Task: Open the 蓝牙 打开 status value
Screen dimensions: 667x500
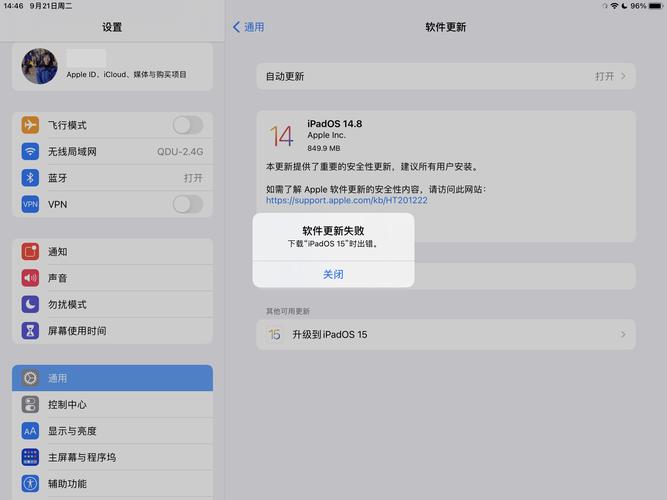Action: (193, 178)
